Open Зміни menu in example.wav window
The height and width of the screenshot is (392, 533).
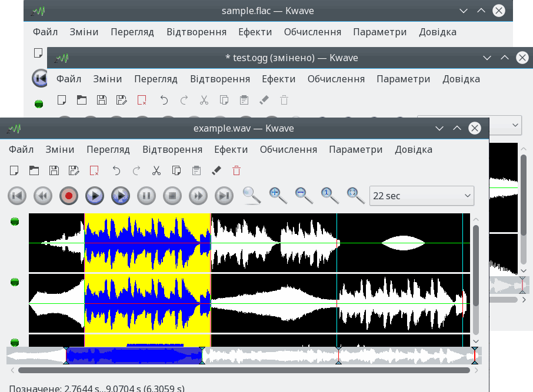coord(60,149)
